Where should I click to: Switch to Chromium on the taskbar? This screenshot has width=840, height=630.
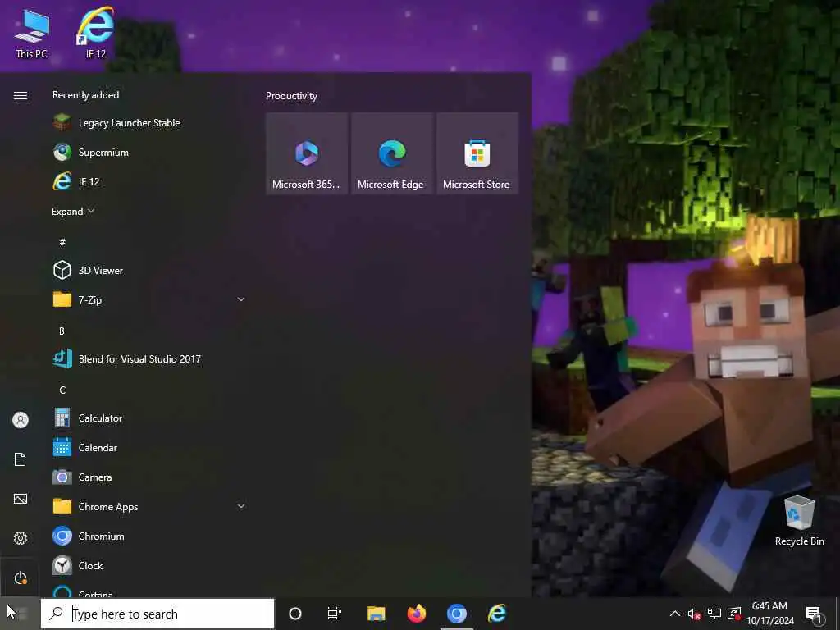point(456,614)
